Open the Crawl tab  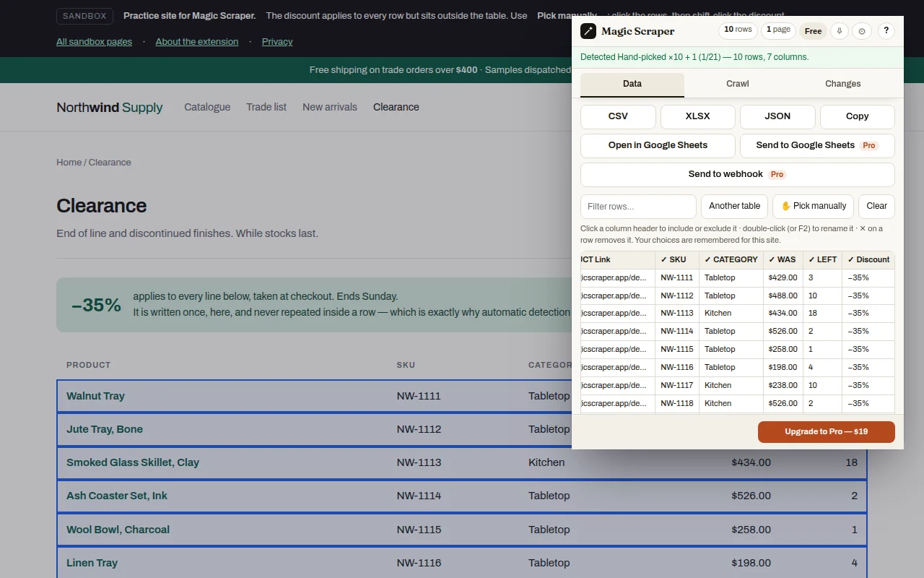tap(738, 84)
